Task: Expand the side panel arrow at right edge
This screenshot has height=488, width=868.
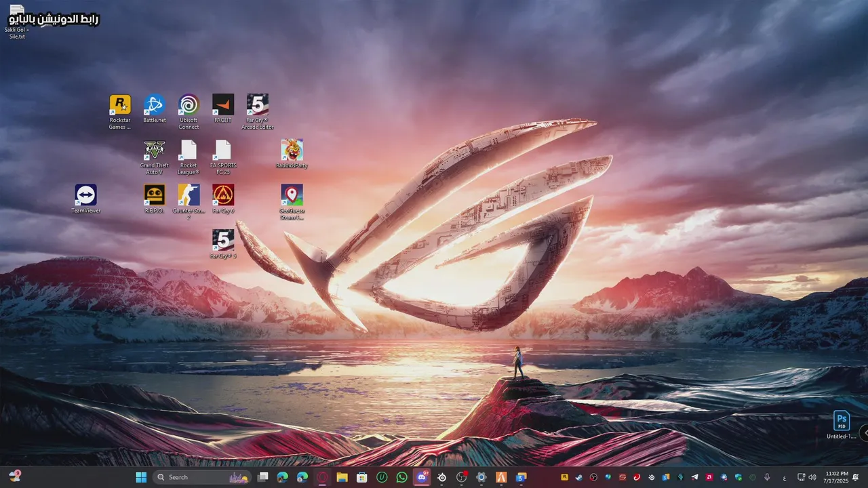Action: tap(864, 432)
